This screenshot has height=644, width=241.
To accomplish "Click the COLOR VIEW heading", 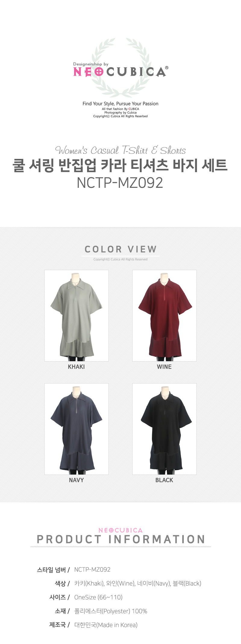I will [x=120, y=249].
